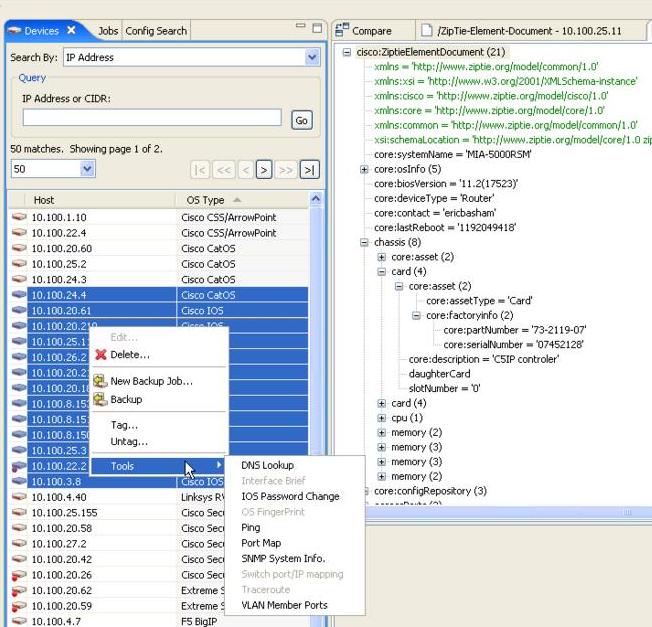Click device icon for 10.100.22.2

(x=19, y=466)
